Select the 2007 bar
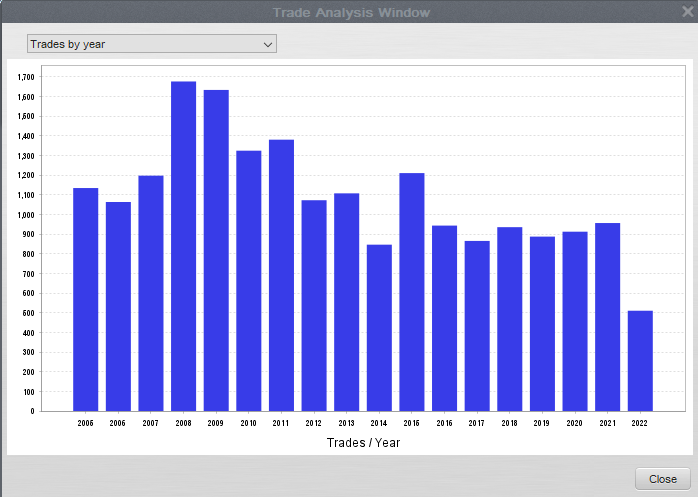This screenshot has width=698, height=497. pos(151,293)
